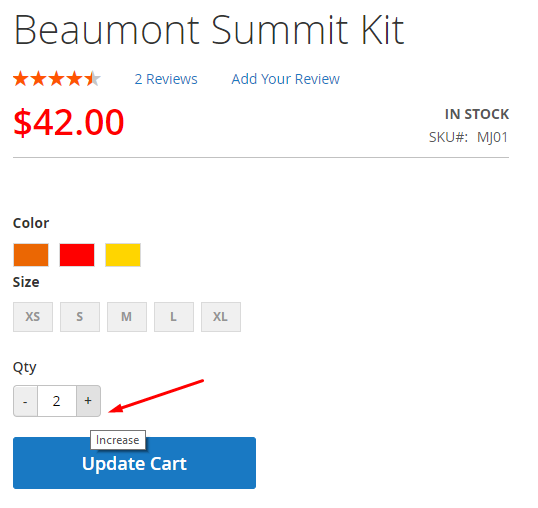Click the IN STOCK availability label
The image size is (538, 508).
point(477,114)
